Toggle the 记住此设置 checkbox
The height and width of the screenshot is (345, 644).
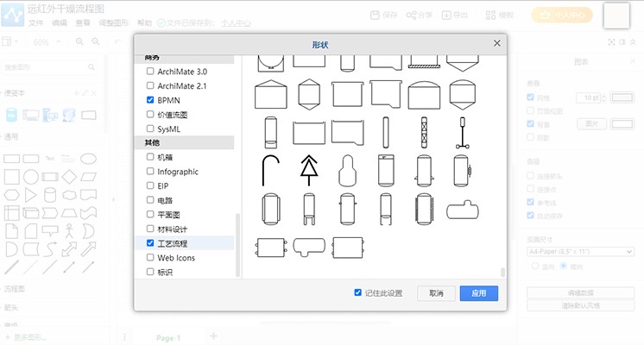click(x=357, y=292)
